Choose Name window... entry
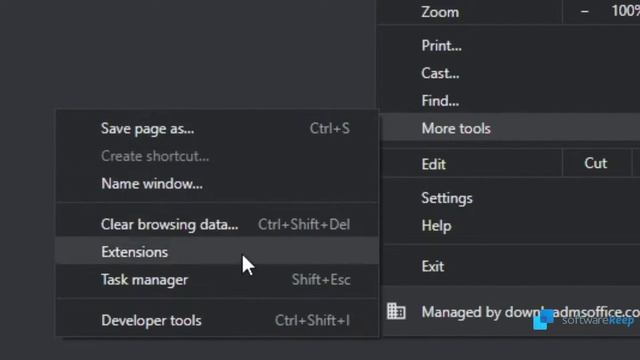 [217, 184]
